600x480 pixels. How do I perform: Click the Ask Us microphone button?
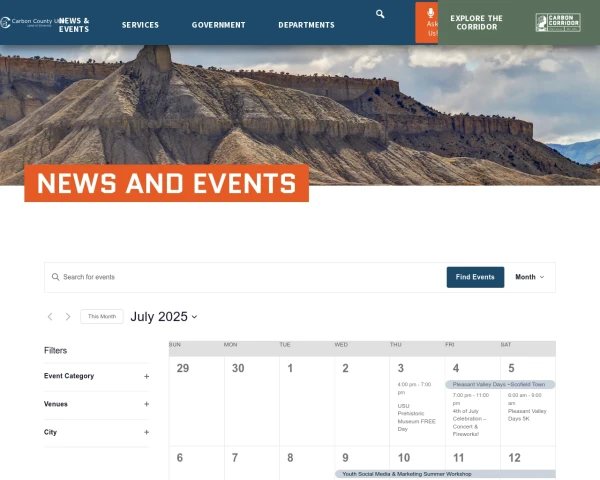(427, 23)
